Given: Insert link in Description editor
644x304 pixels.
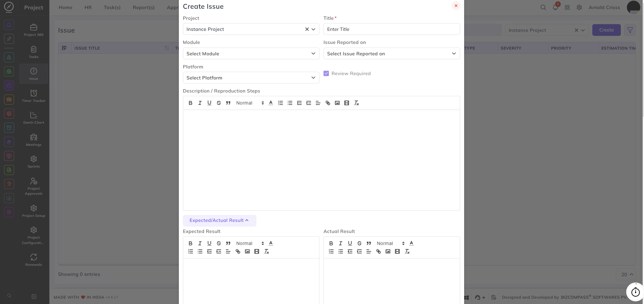Looking at the screenshot, I should 328,103.
